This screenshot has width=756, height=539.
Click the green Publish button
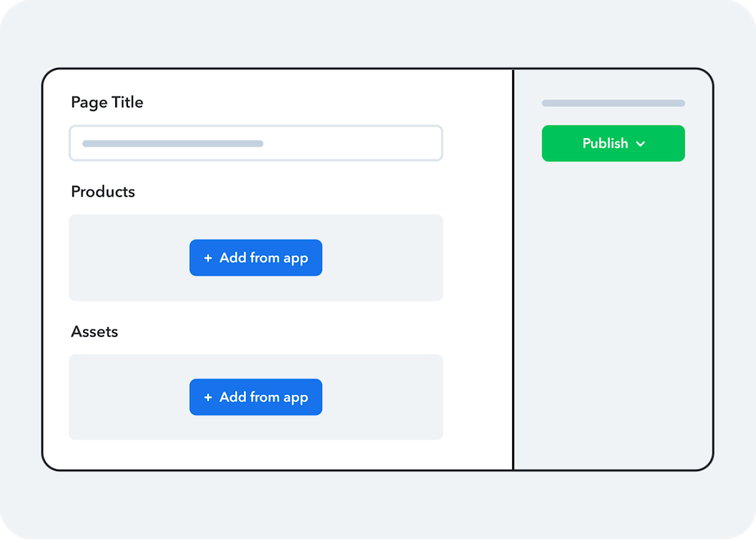point(613,143)
